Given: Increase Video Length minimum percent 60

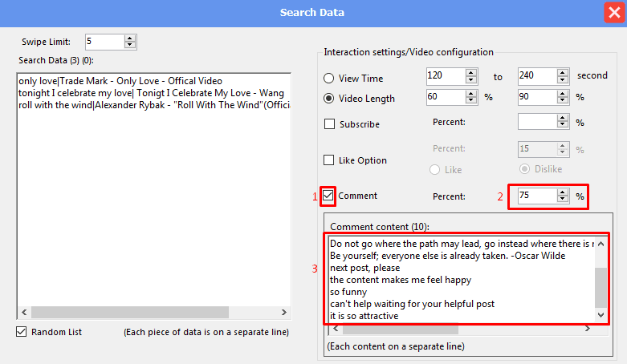Looking at the screenshot, I should [x=471, y=94].
